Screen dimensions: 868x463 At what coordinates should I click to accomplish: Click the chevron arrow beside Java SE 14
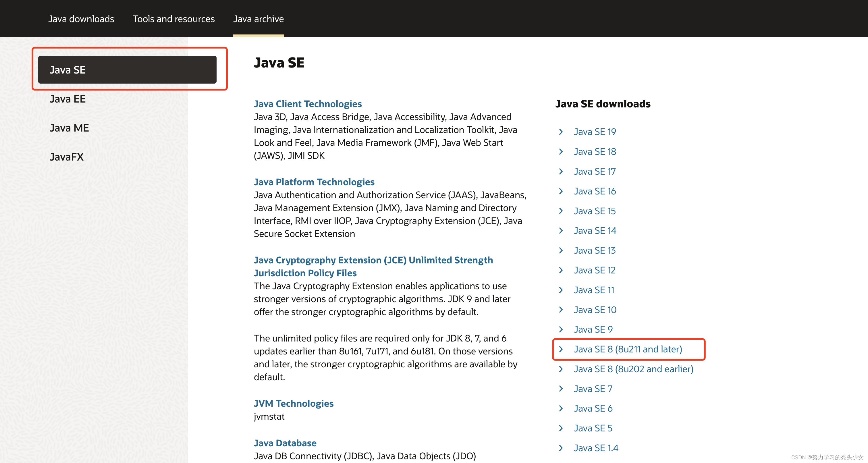coord(561,231)
